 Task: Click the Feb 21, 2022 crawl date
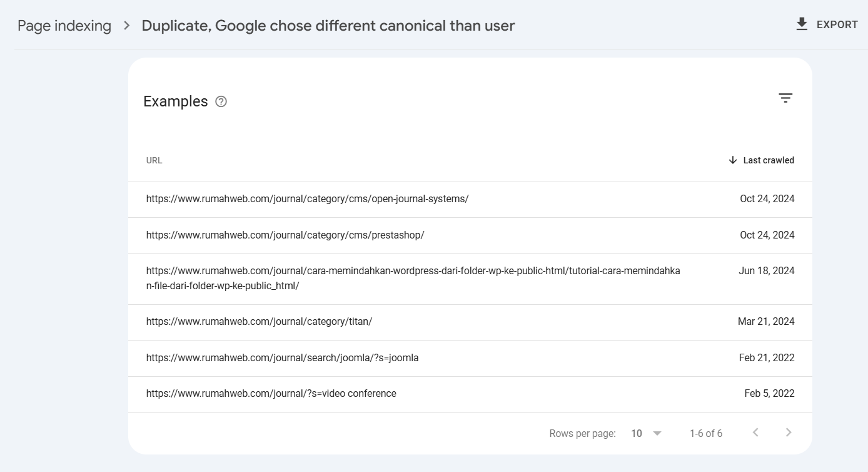pos(767,358)
